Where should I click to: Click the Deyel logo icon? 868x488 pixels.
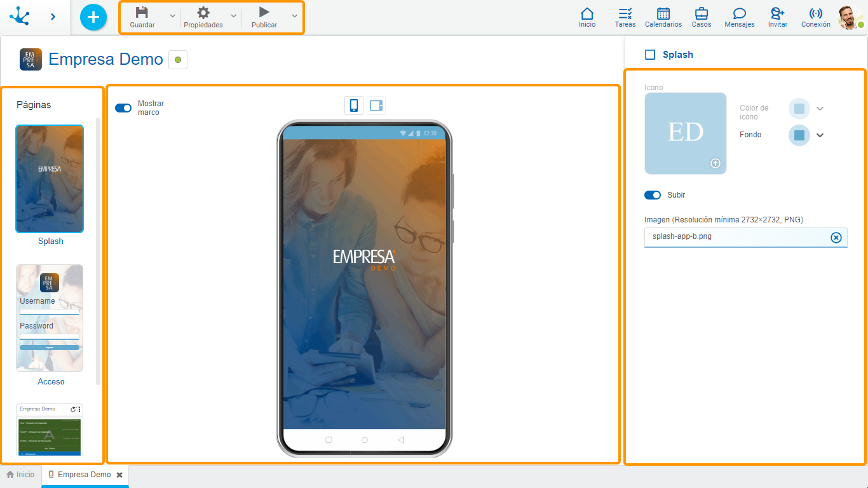(19, 16)
